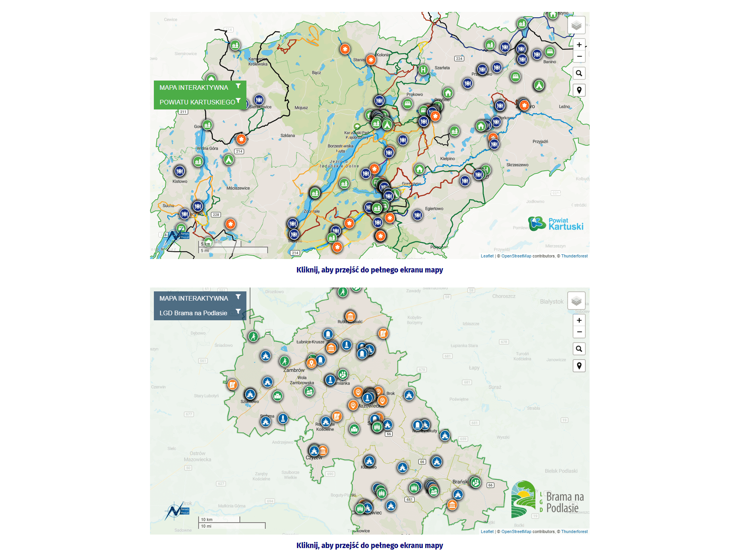Select the church marker at Szumowo
Image resolution: width=740 pixels, height=560 pixels.
click(x=250, y=394)
